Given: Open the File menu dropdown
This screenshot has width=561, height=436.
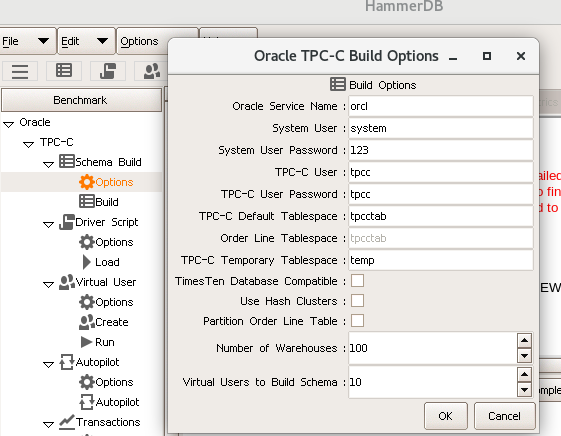Looking at the screenshot, I should point(27,41).
